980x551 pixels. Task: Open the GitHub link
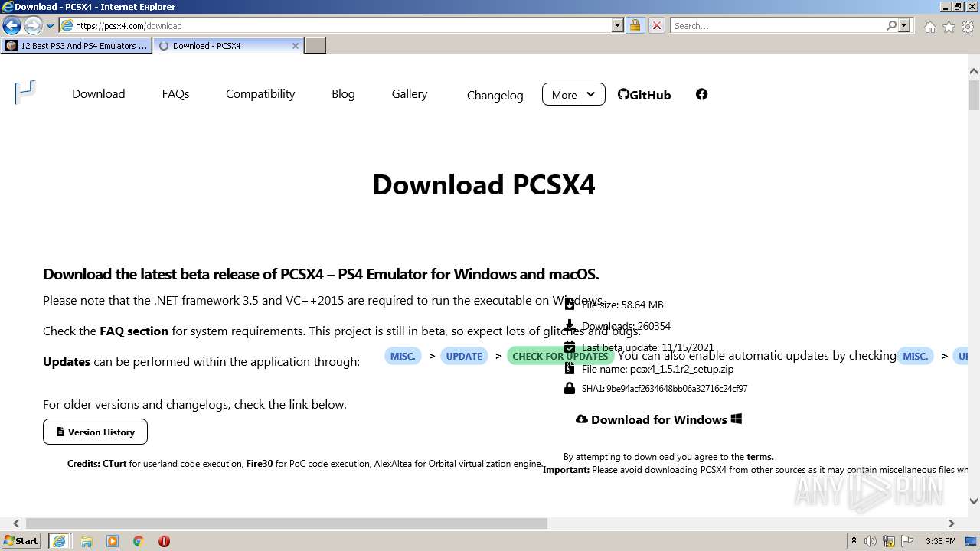click(644, 95)
